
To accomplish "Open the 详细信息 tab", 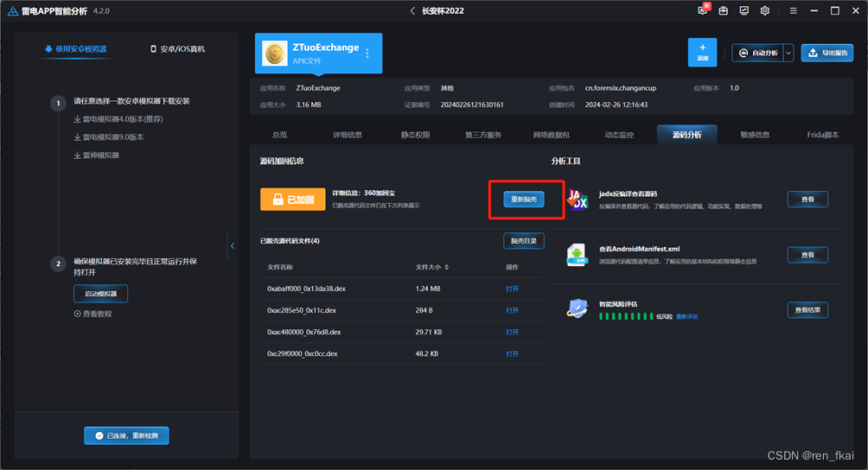I will point(348,135).
